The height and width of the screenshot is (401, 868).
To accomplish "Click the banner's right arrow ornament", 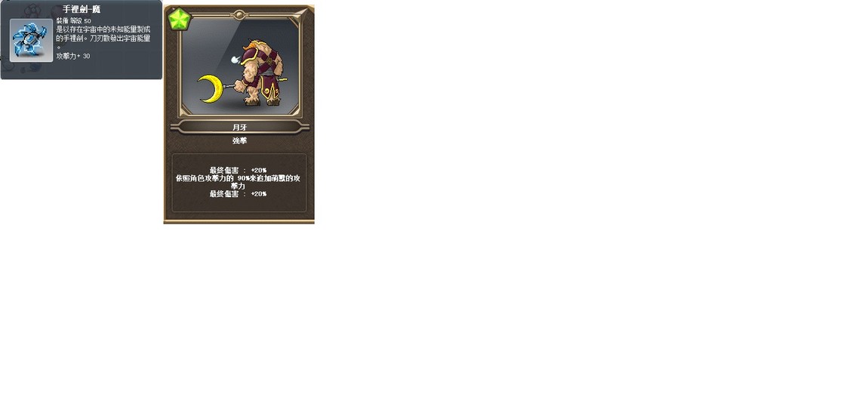I will pyautogui.click(x=303, y=128).
